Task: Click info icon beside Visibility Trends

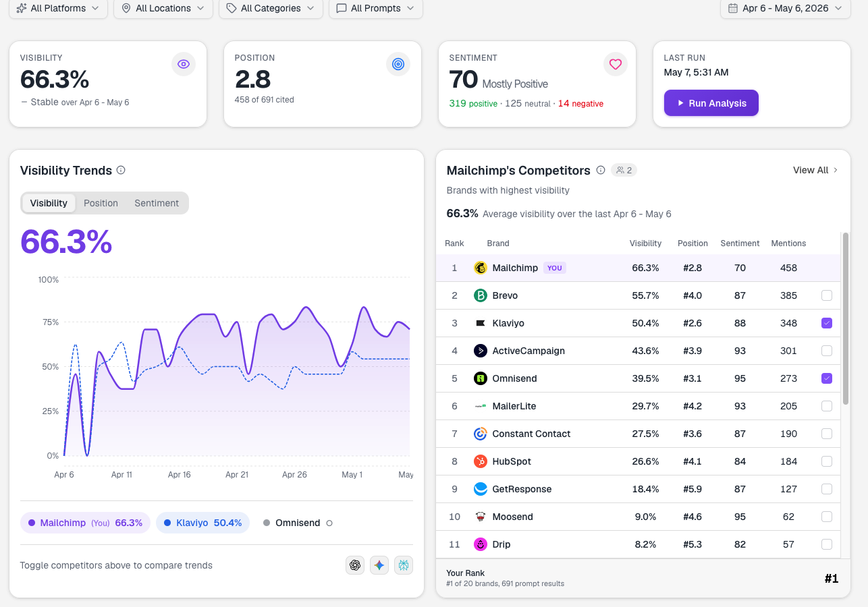Action: [x=121, y=170]
